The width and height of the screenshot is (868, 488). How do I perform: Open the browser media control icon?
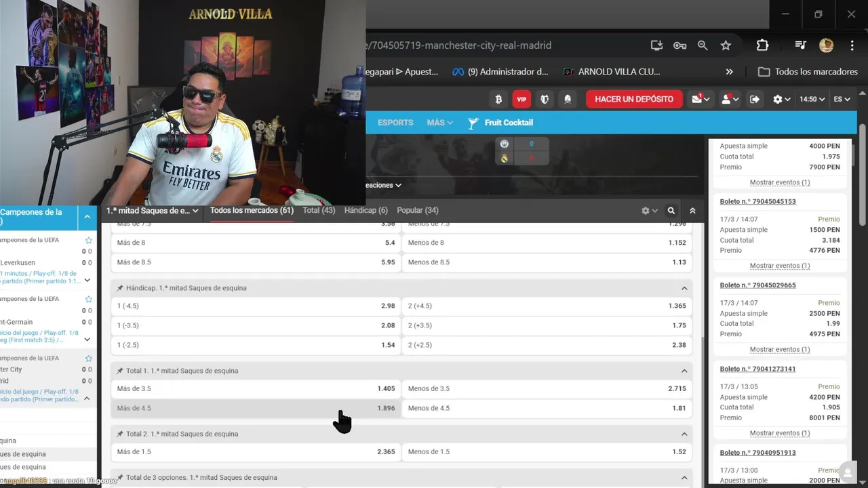point(801,45)
